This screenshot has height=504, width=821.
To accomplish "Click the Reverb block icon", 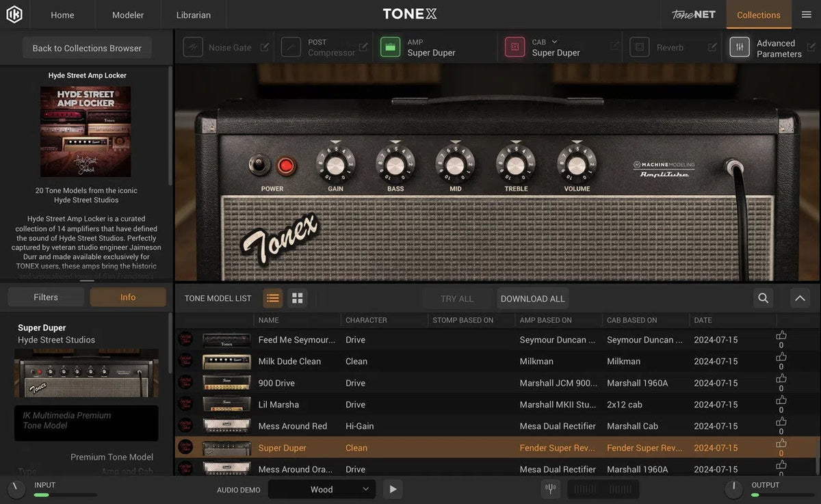I will tap(639, 47).
